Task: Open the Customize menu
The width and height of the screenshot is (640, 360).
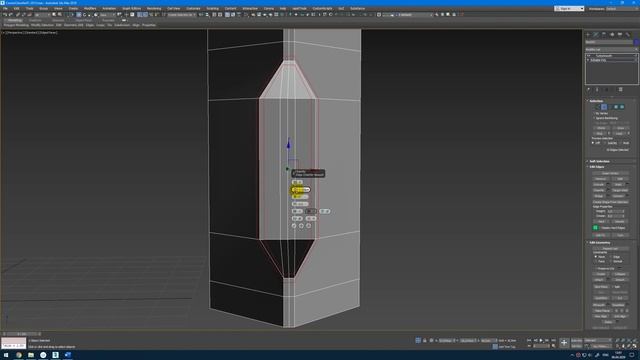Action: pyautogui.click(x=193, y=8)
